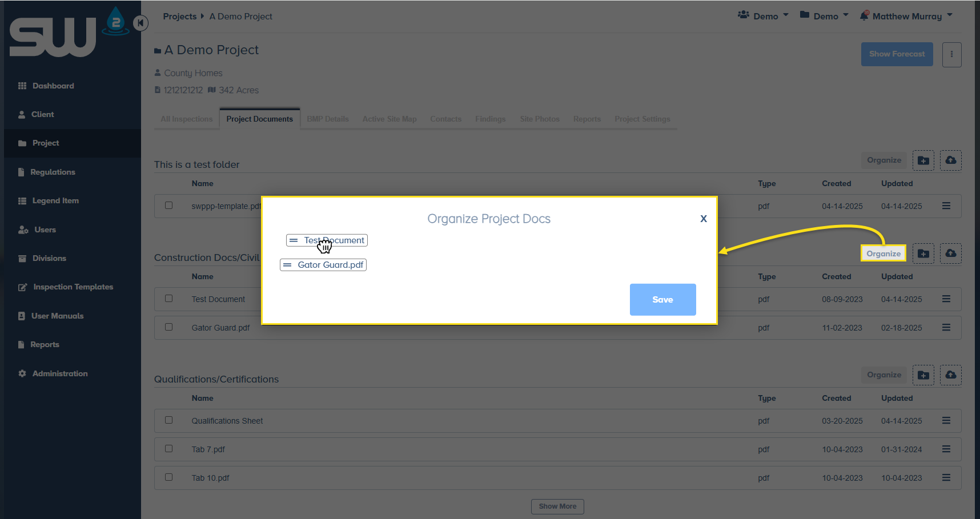Click drag handle icon beside Gator Guard.pdf
Screen dimensions: 980x519
click(x=288, y=265)
